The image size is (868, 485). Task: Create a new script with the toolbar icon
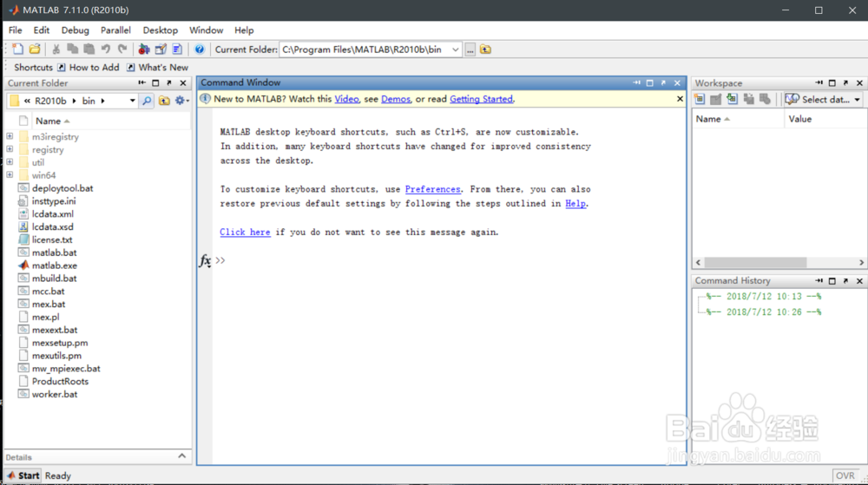[17, 49]
